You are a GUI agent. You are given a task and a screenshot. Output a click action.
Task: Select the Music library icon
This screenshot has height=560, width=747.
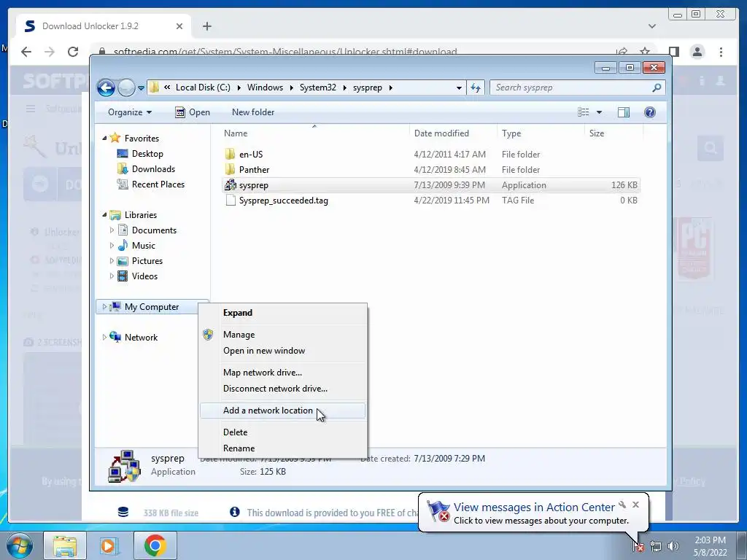(123, 246)
